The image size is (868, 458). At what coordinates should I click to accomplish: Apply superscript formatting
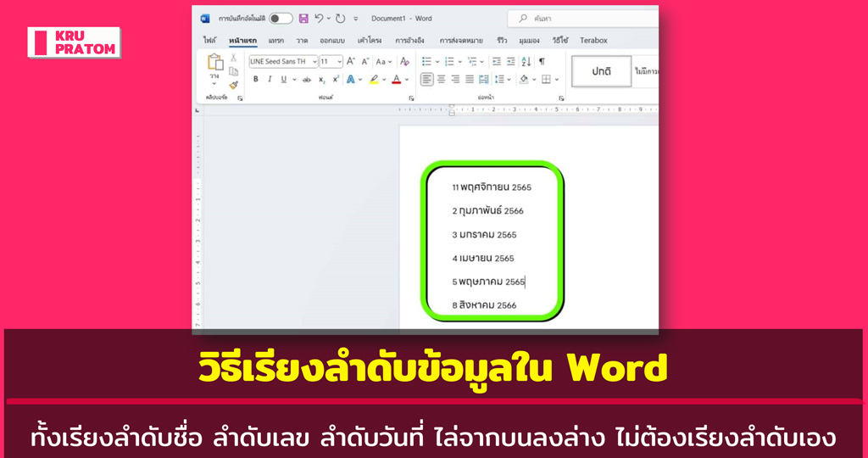pos(336,80)
